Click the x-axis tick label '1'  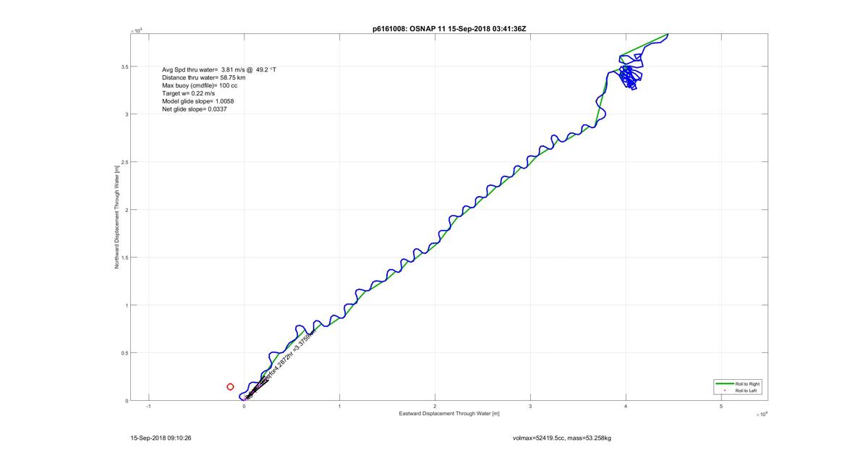(340, 407)
